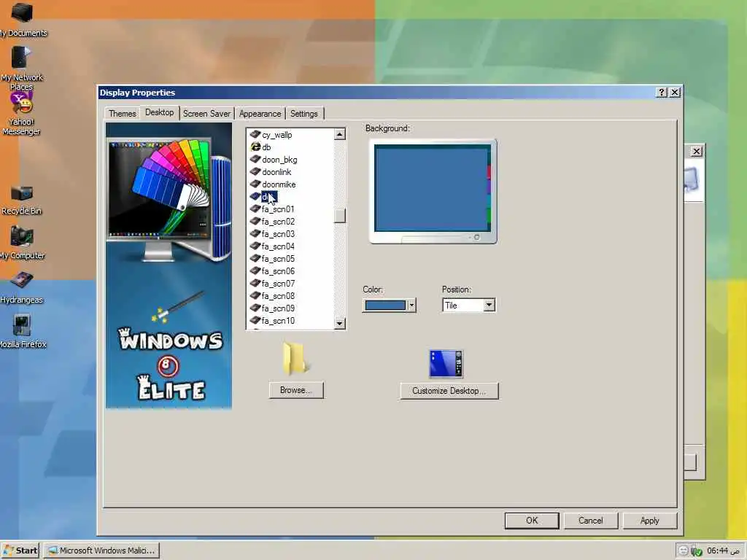Select the Desktop tab
This screenshot has height=560, width=747.
pyautogui.click(x=160, y=112)
